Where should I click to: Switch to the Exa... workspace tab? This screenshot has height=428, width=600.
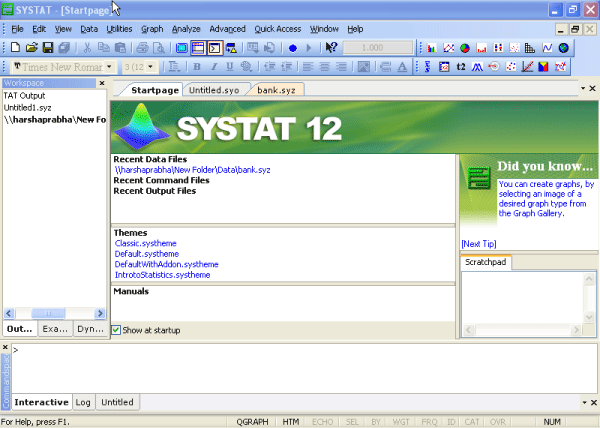pos(55,329)
